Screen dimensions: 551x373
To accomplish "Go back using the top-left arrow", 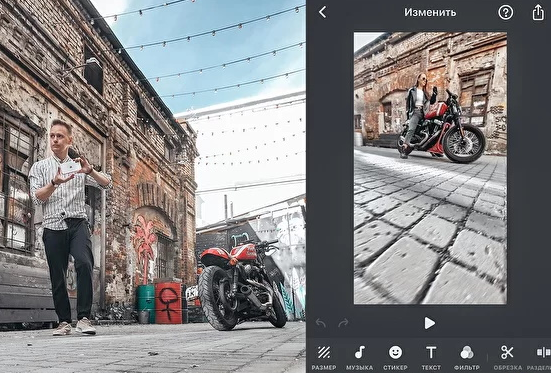I will pos(323,12).
